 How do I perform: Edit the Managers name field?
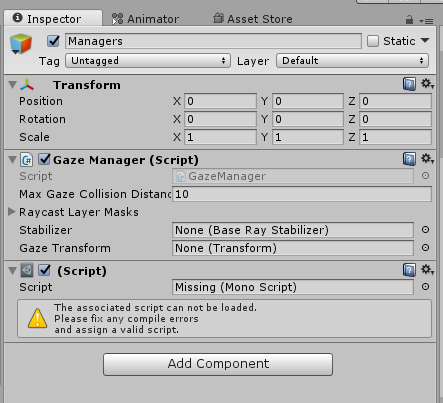[213, 41]
